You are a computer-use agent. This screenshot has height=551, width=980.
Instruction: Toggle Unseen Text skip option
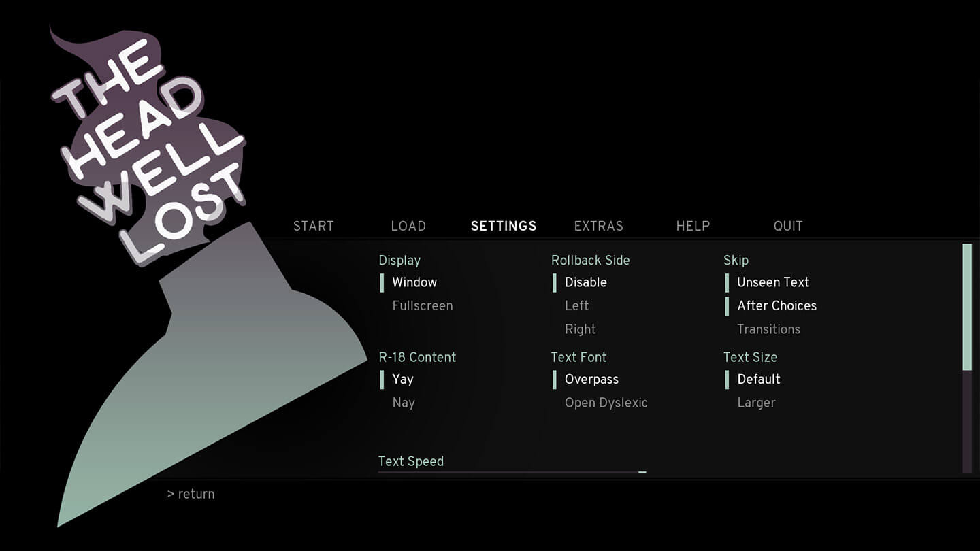coord(773,282)
